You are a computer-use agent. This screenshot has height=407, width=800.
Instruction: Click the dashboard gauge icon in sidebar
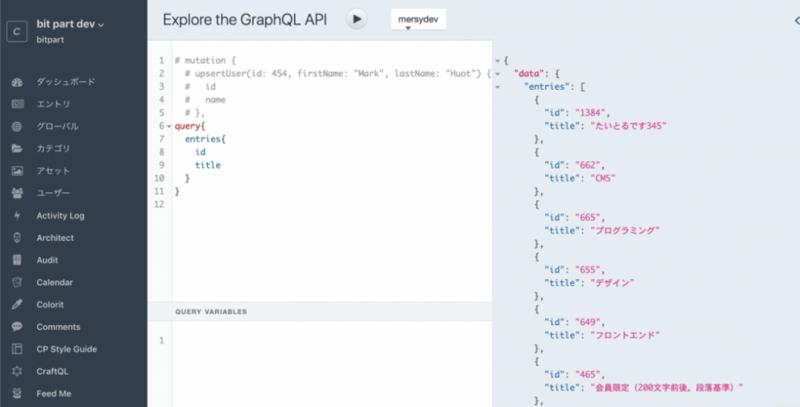pos(17,81)
